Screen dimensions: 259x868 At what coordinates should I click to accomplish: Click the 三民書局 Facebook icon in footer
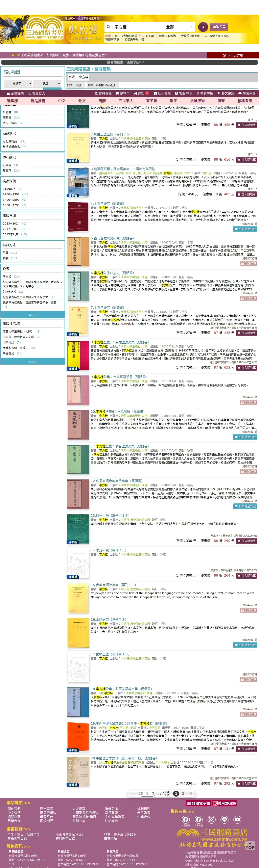click(x=186, y=819)
